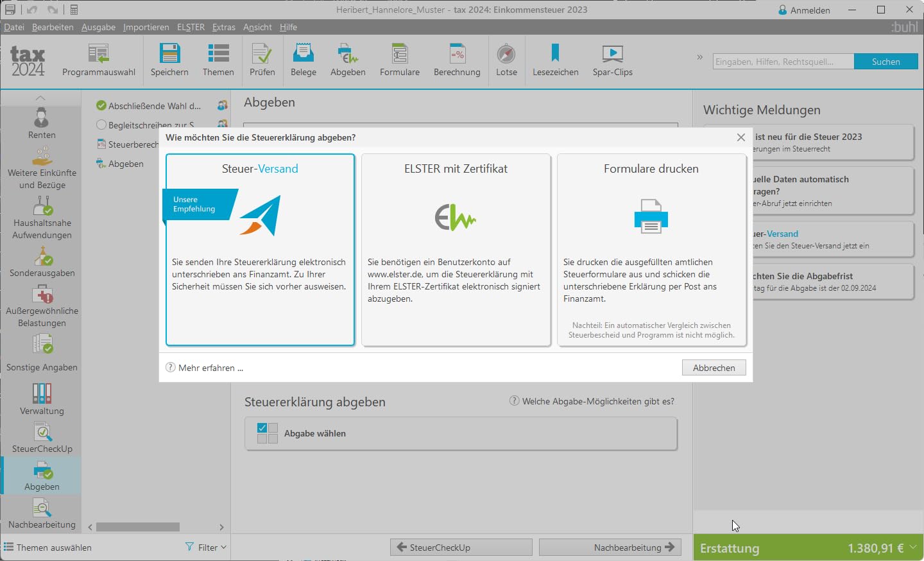Go to the Renten section in sidebar
This screenshot has width=924, height=561.
pos(42,123)
